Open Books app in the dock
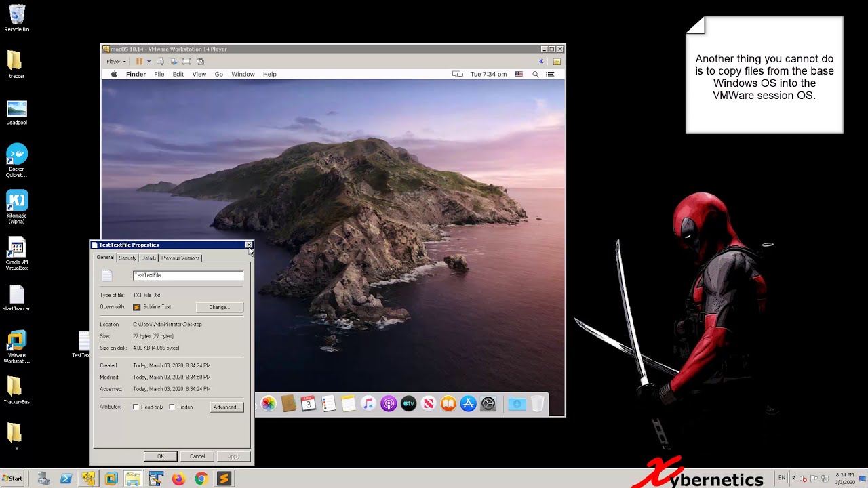 pyautogui.click(x=448, y=404)
